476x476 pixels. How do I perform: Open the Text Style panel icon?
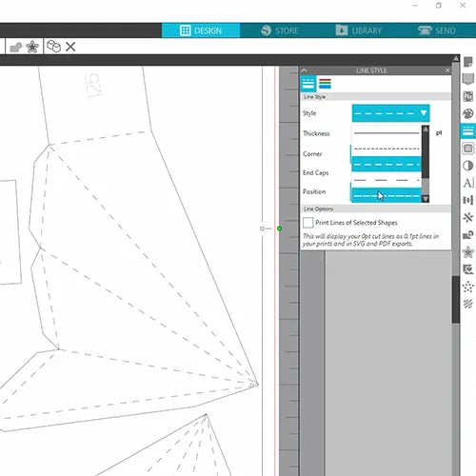pyautogui.click(x=468, y=183)
